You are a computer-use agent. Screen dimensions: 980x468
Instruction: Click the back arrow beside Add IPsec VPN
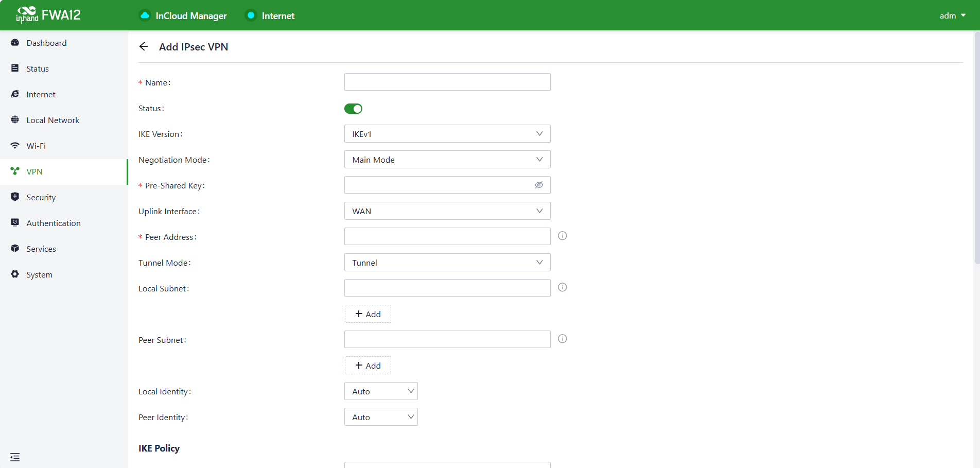coord(144,47)
